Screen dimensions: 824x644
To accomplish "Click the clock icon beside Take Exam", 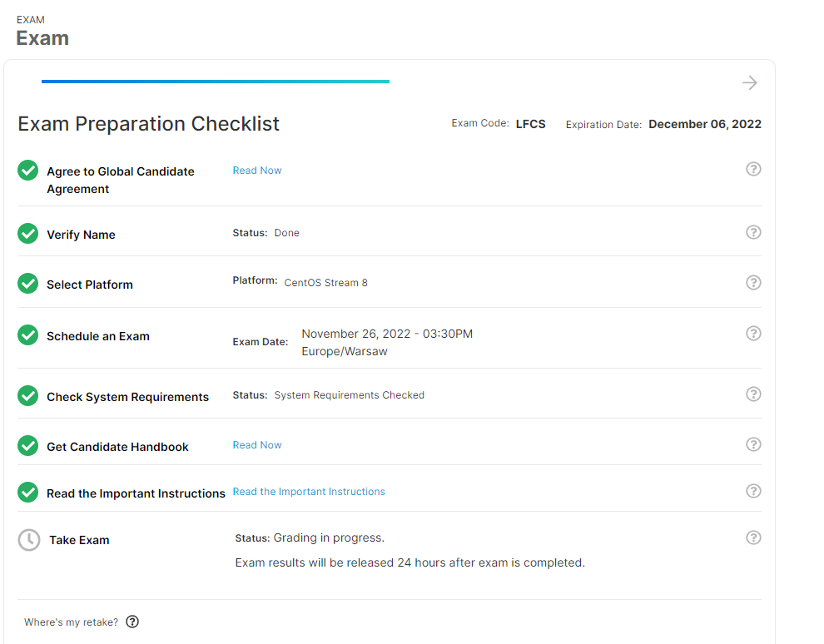I will 29,540.
